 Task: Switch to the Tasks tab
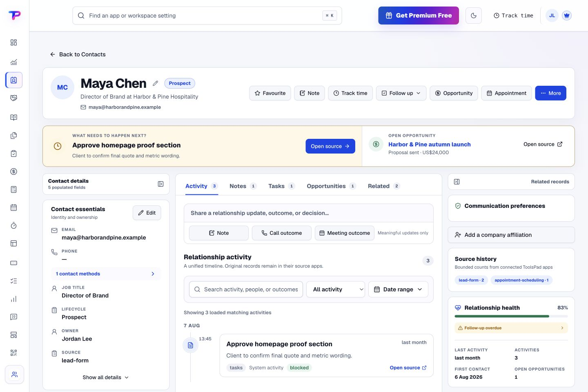[281, 186]
